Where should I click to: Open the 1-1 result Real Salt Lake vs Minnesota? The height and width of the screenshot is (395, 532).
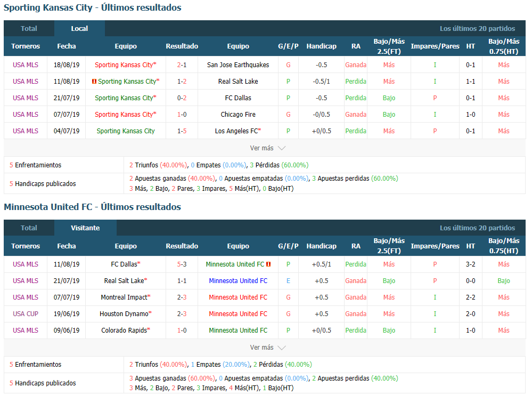click(182, 281)
